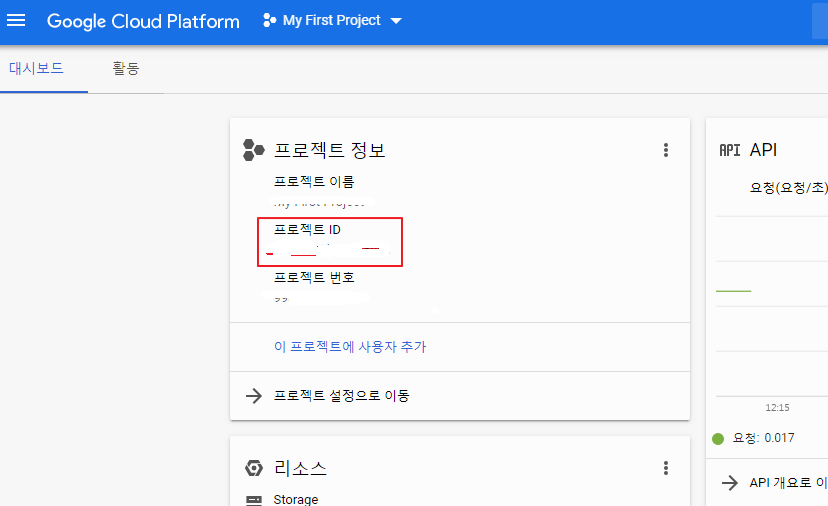Expand project list with the dropdown arrow
Screen dimensions: 828x506
point(396,21)
